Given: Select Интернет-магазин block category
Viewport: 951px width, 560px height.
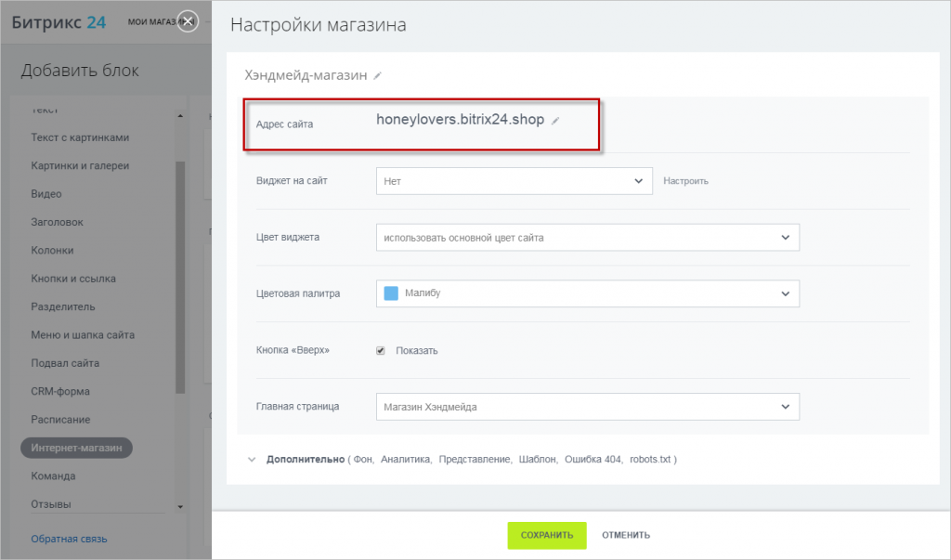Looking at the screenshot, I should click(76, 448).
